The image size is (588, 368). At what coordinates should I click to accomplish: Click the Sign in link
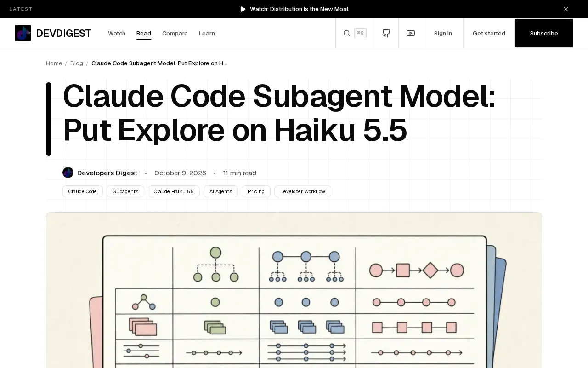click(x=443, y=33)
